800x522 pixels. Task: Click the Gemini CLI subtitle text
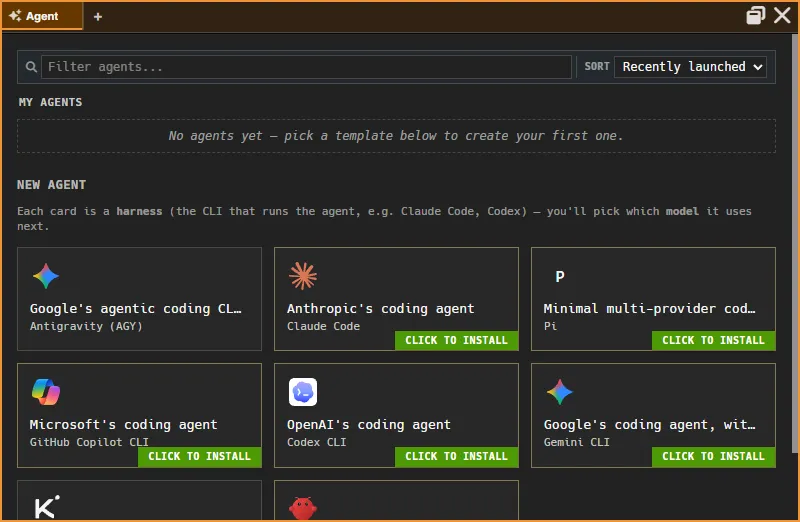577,442
